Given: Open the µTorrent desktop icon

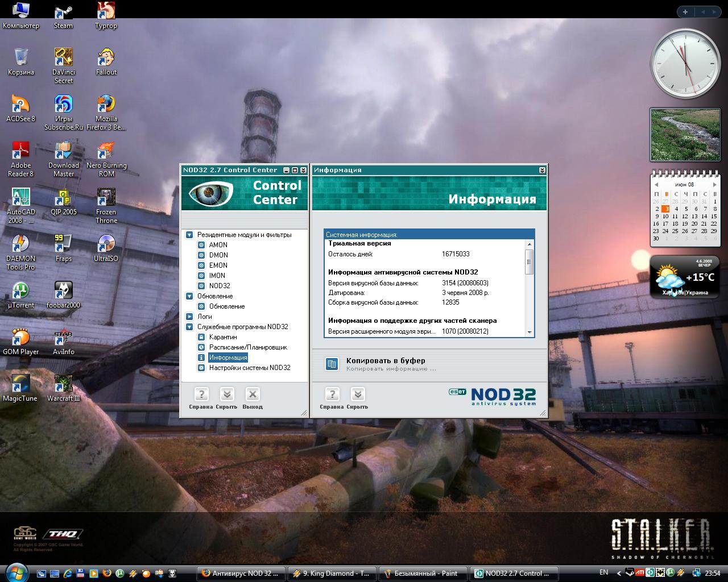Looking at the screenshot, I should 20,296.
